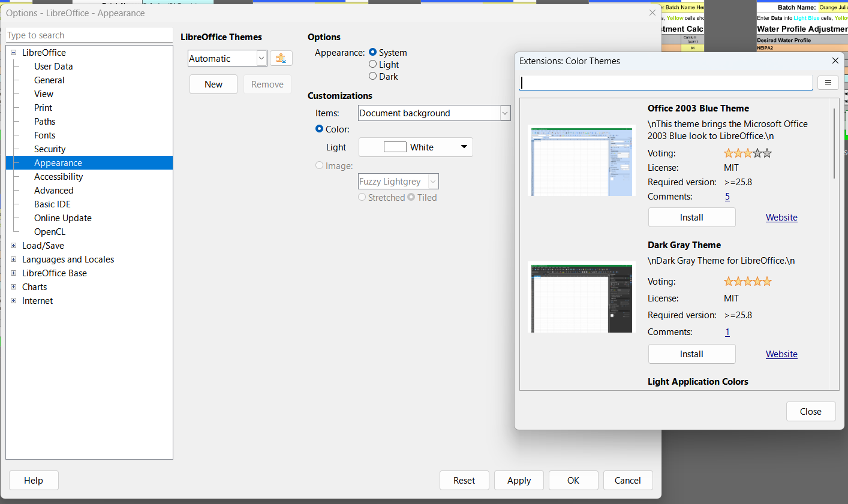The width and height of the screenshot is (848, 504).
Task: Open the LibreOffice Themes Automatic dropdown
Action: [227, 58]
